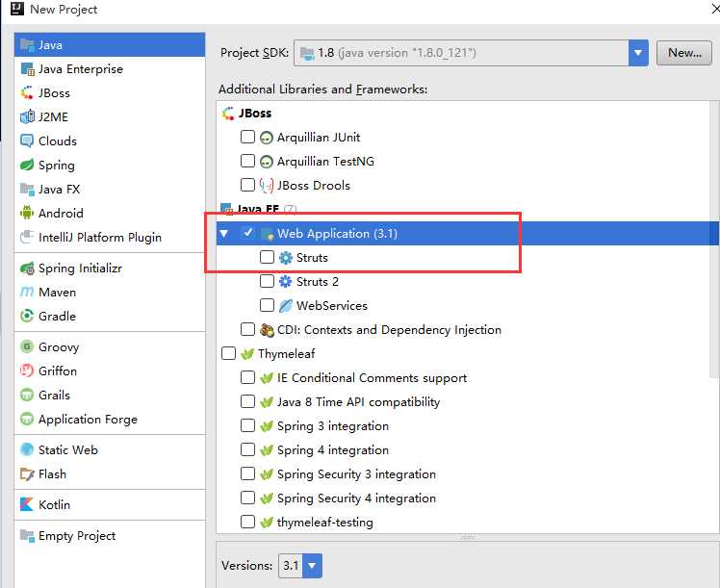Screen dimensions: 720x588
Task: Select the Kotlin project type
Action: pos(110,504)
